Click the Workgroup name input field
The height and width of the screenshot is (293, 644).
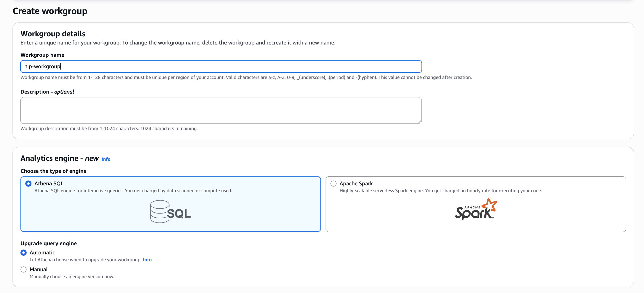(x=221, y=66)
